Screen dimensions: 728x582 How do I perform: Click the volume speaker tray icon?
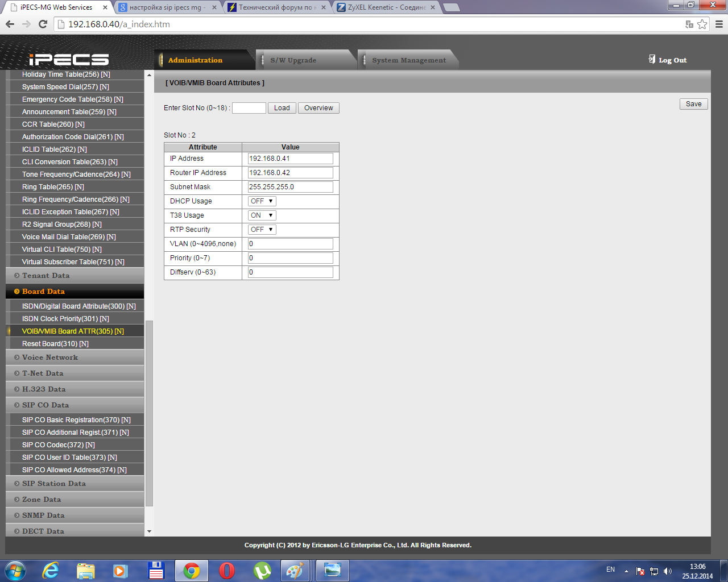668,571
